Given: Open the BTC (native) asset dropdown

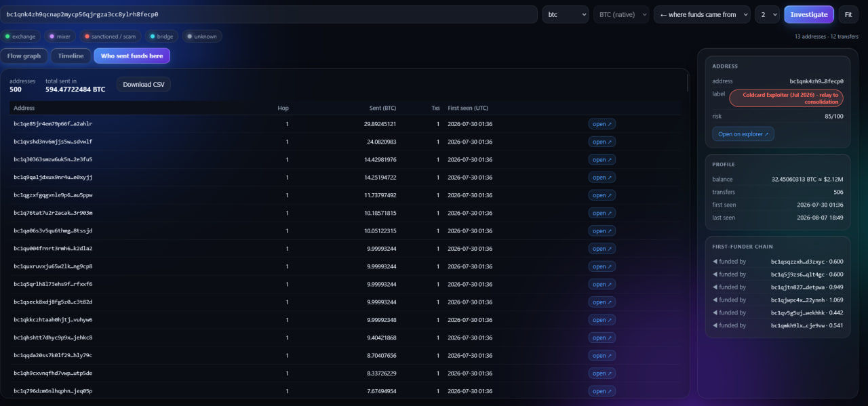Looking at the screenshot, I should [x=621, y=14].
